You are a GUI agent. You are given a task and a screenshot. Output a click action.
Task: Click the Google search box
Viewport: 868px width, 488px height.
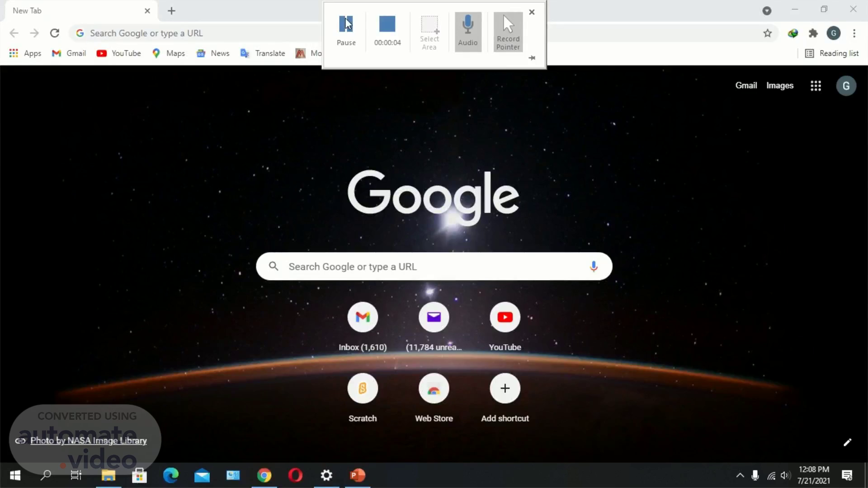434,267
